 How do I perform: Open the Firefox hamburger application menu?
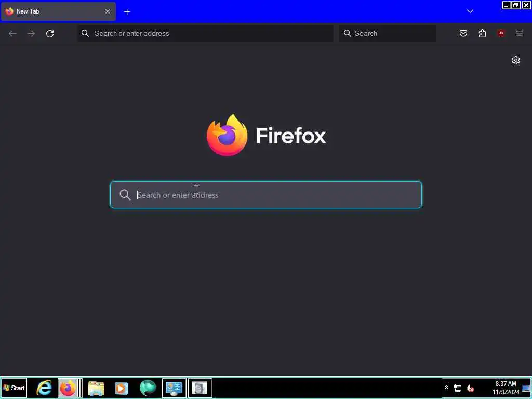520,33
